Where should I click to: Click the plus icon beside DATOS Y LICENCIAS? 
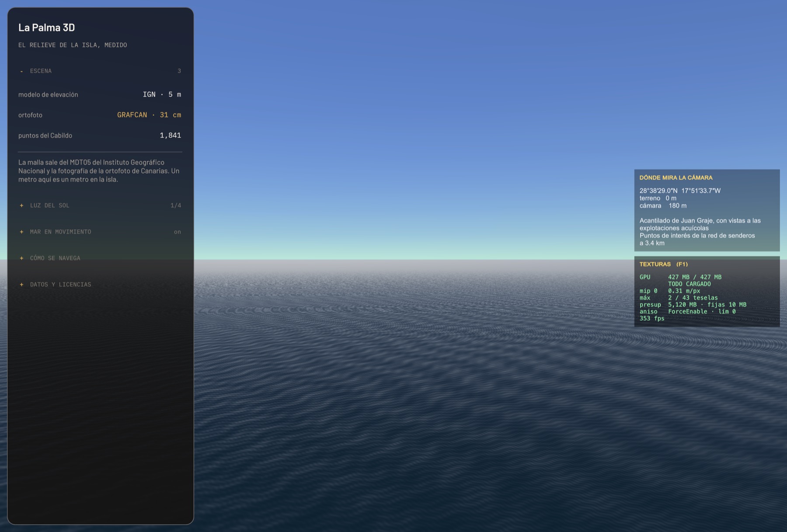pos(21,285)
